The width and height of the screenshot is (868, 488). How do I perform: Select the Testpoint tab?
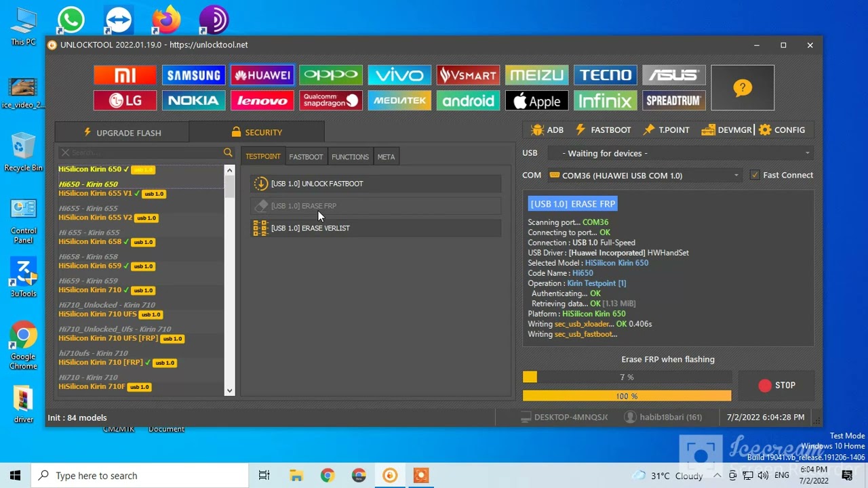[263, 157]
